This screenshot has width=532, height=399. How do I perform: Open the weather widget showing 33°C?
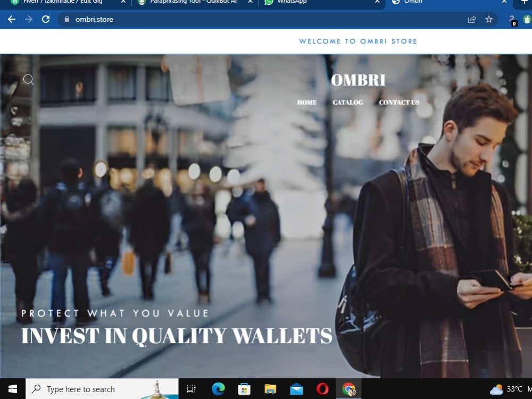pos(510,389)
